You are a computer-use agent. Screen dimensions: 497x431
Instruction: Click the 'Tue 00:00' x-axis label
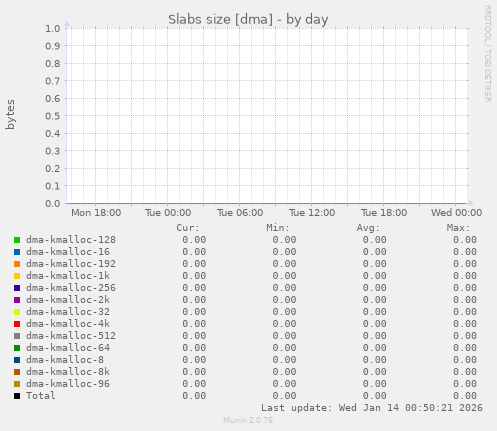pyautogui.click(x=168, y=213)
